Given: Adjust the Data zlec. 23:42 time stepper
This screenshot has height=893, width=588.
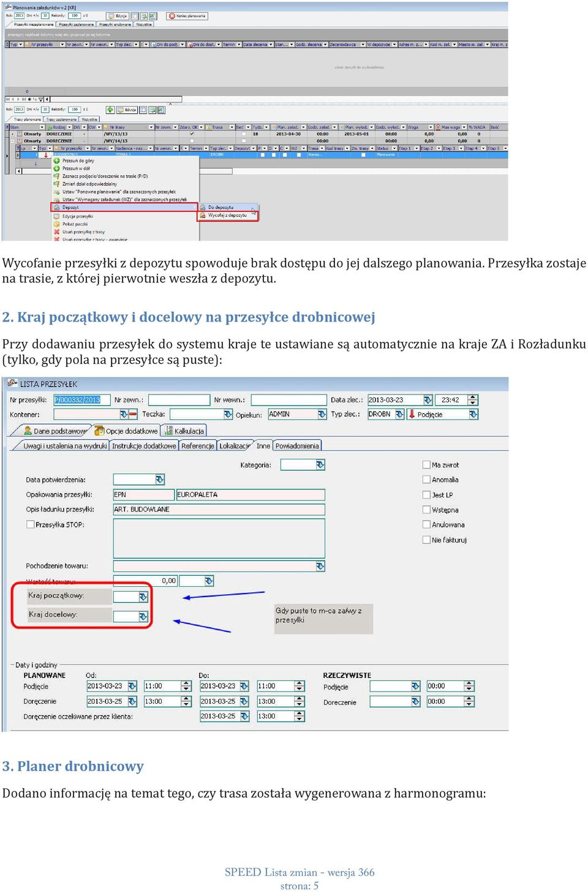Looking at the screenshot, I should coord(472,400).
